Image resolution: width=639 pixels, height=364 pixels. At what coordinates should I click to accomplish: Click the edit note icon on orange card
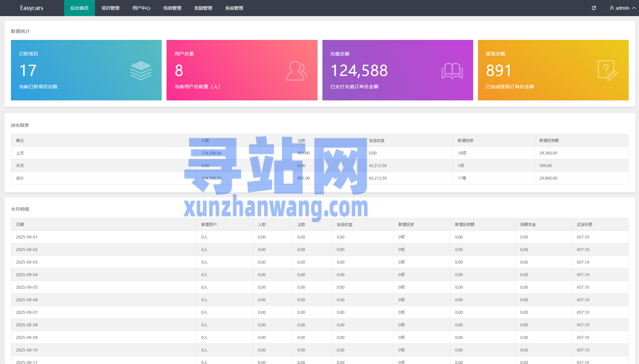607,70
